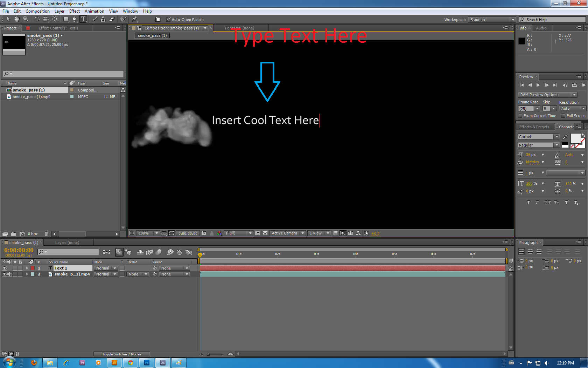Select the Horizontal Type tool
Image resolution: width=588 pixels, height=368 pixels.
click(83, 19)
